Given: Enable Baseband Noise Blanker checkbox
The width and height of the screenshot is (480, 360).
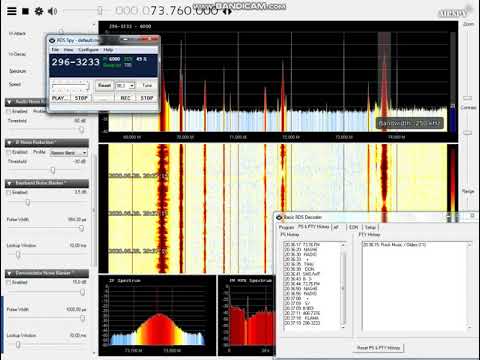Looking at the screenshot, I should pos(9,193).
